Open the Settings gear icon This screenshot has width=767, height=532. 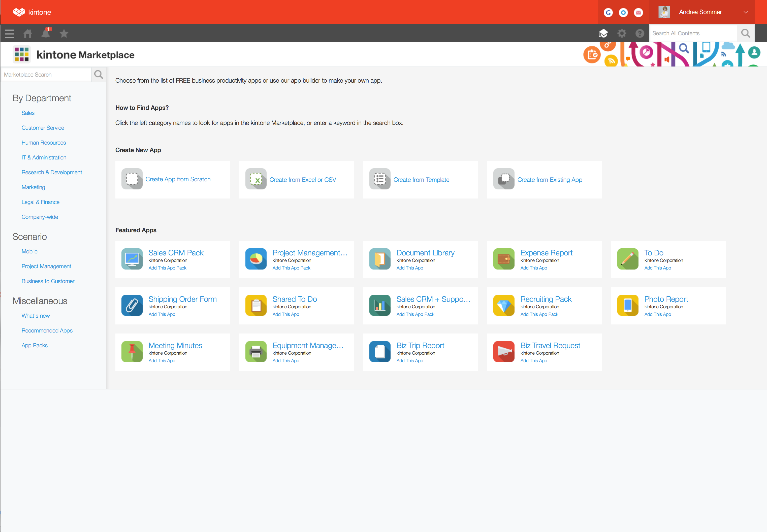(x=622, y=33)
